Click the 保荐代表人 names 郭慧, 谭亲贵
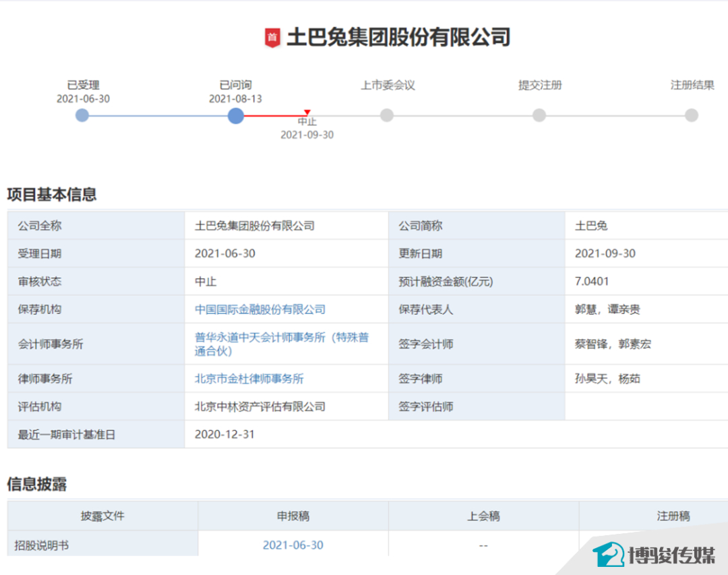The image size is (728, 575). (x=607, y=309)
